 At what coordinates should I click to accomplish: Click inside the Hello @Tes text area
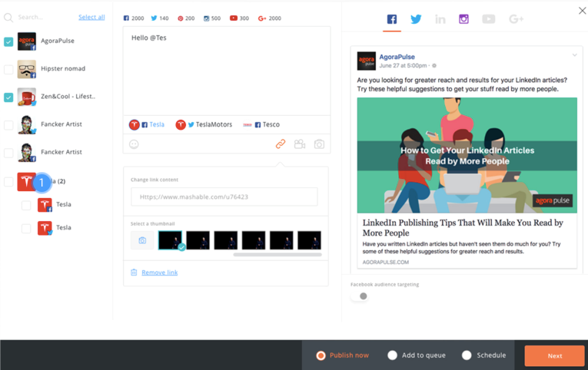[x=227, y=71]
